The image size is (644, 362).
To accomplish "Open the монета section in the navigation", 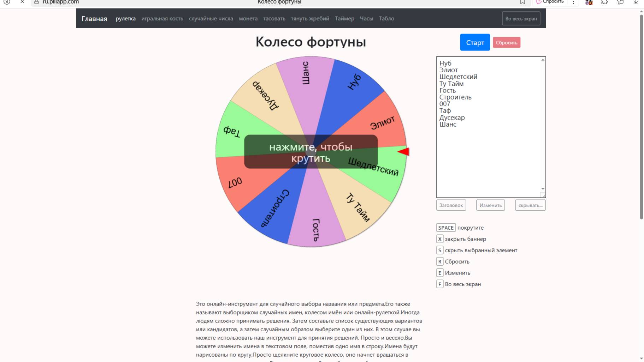I will (248, 18).
